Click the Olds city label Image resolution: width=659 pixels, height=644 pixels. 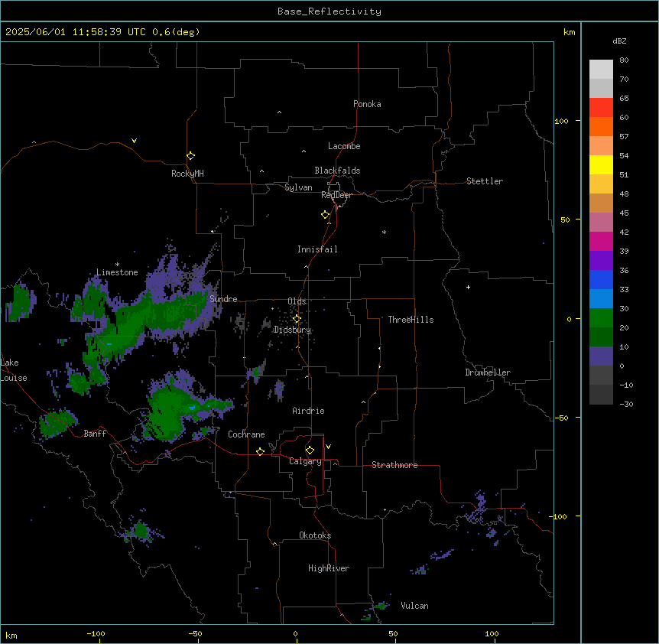tap(297, 301)
